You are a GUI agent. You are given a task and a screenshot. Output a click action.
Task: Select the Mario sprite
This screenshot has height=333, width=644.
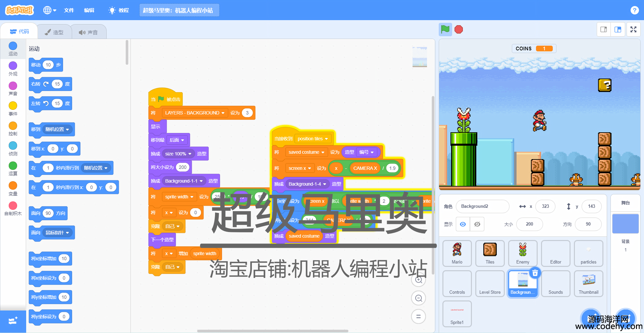click(x=457, y=253)
